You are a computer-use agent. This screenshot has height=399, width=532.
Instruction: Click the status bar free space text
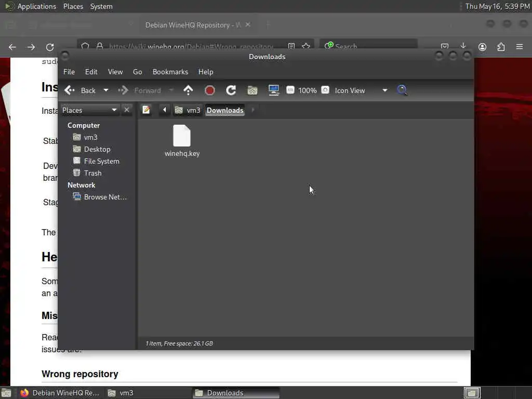[188, 343]
